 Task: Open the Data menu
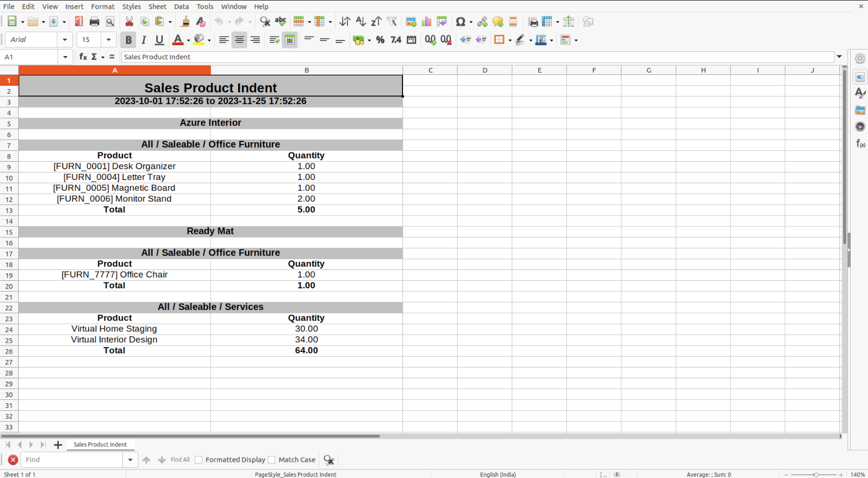point(182,6)
